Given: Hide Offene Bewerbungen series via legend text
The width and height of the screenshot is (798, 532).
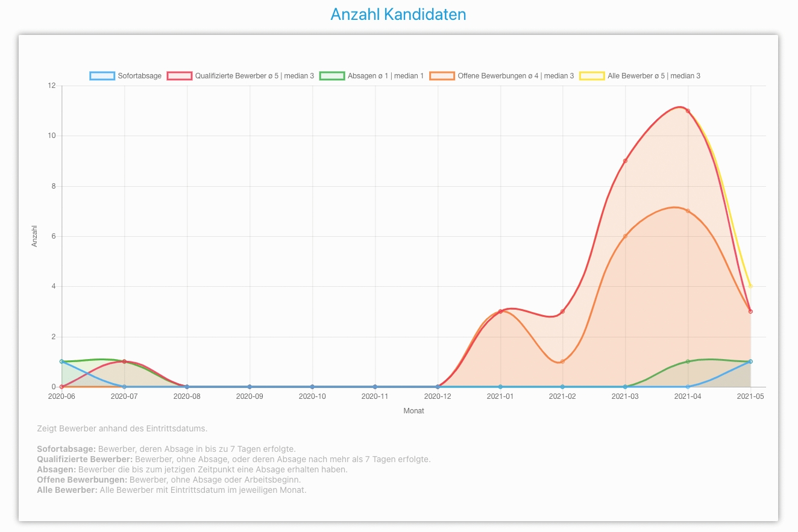Looking at the screenshot, I should tap(515, 76).
